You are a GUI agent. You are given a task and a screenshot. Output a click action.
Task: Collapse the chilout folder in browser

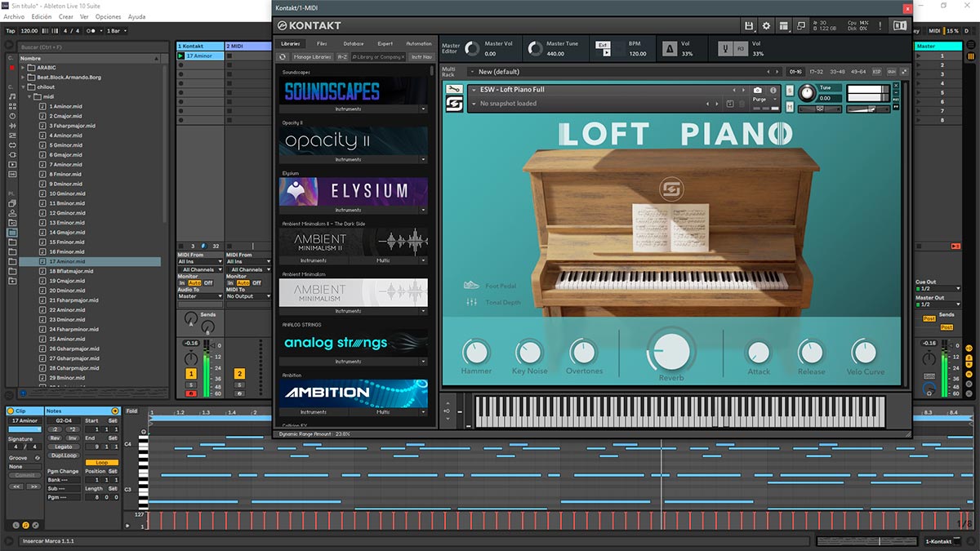click(x=23, y=87)
